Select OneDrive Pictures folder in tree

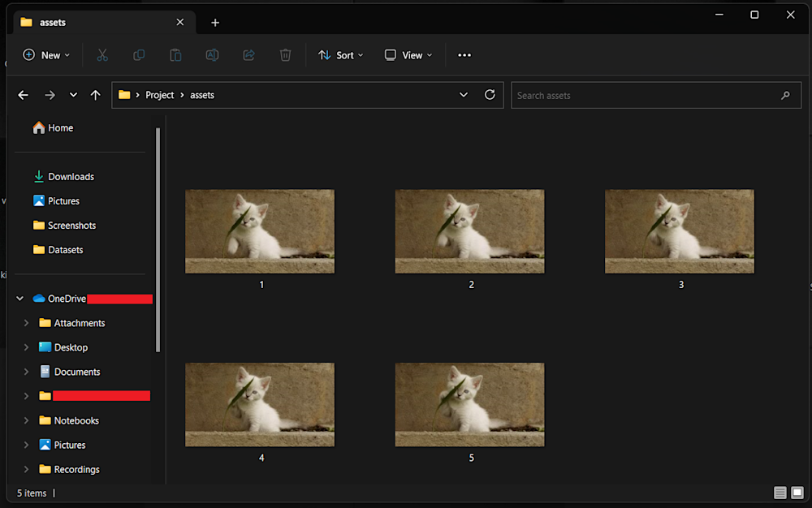pyautogui.click(x=63, y=445)
